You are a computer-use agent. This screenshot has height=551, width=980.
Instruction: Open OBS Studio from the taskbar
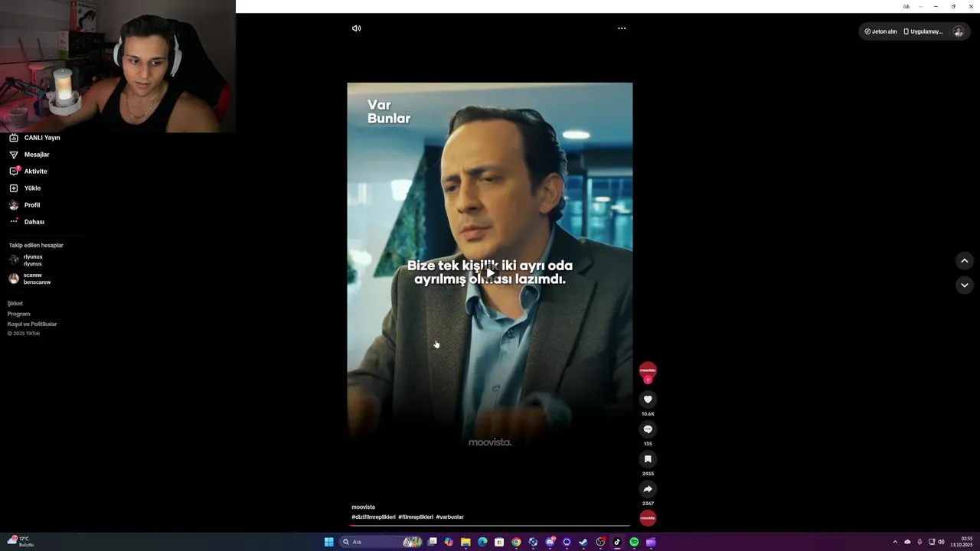600,542
